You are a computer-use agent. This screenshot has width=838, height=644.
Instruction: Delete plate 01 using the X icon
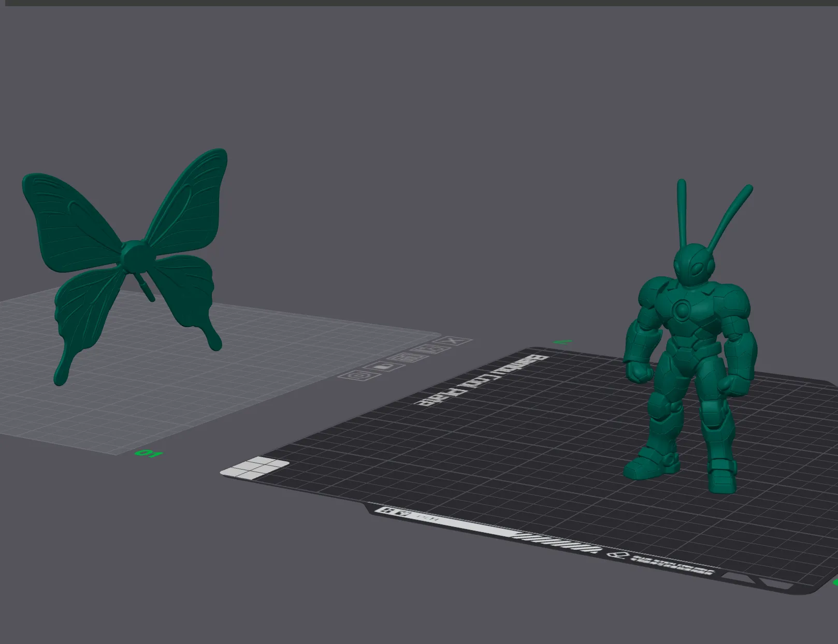(x=452, y=342)
